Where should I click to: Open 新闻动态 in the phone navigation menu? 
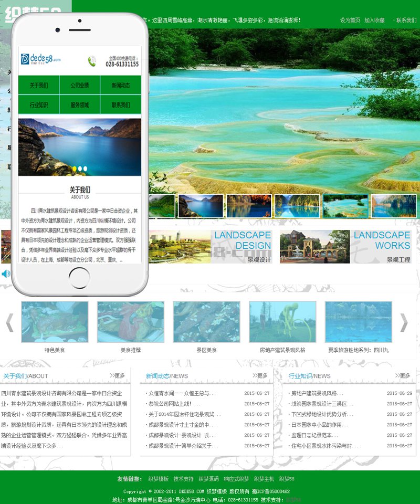coord(121,85)
